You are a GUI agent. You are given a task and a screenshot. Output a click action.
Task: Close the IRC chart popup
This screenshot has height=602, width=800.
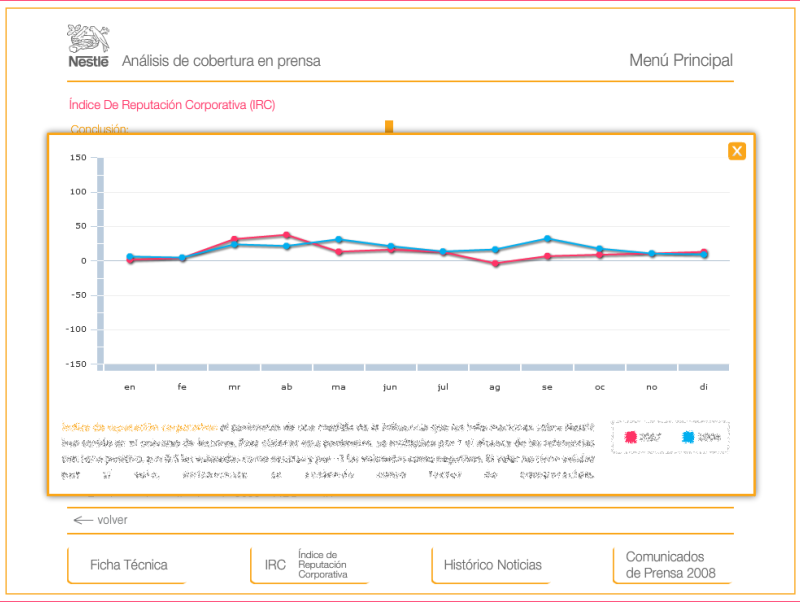[x=737, y=151]
